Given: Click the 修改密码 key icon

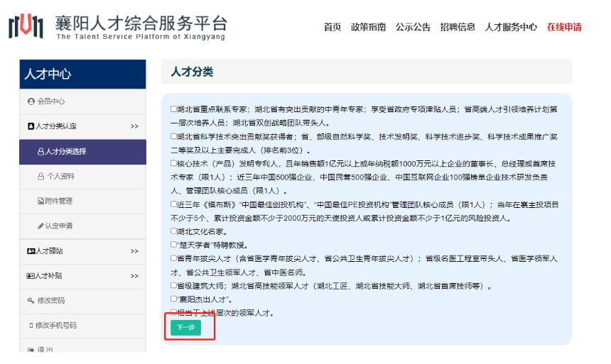Looking at the screenshot, I should click(31, 301).
